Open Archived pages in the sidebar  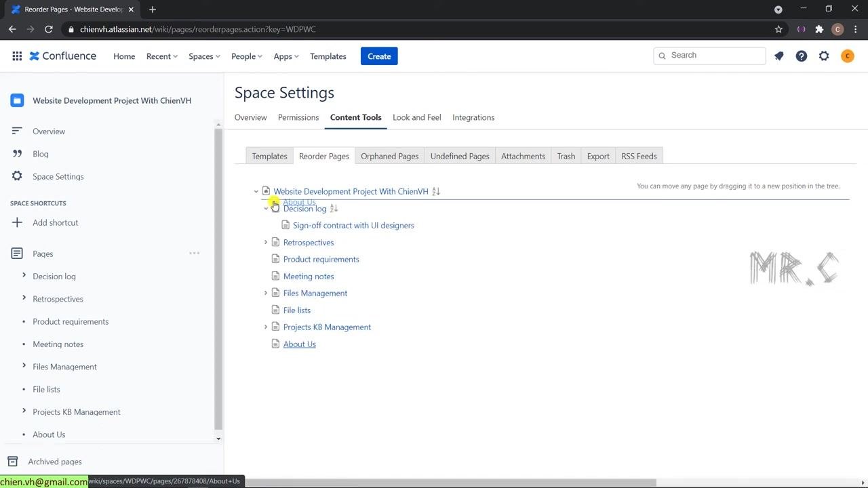click(x=55, y=462)
